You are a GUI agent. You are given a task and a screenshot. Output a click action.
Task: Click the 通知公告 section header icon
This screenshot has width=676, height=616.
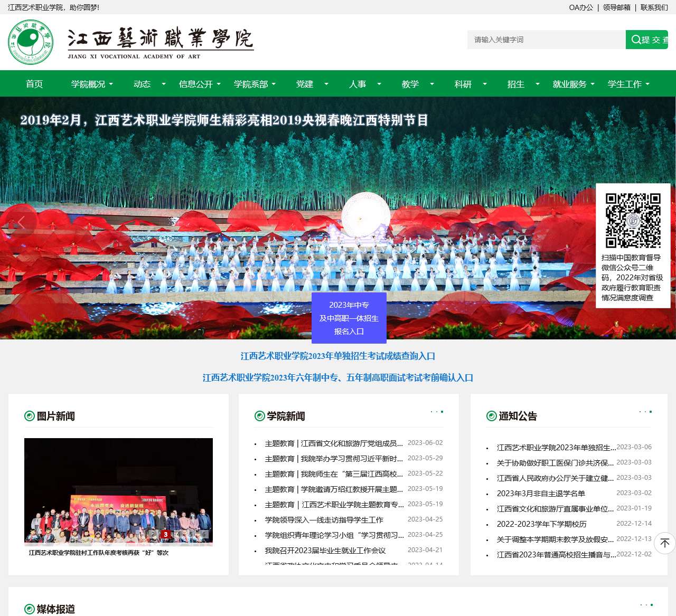490,416
